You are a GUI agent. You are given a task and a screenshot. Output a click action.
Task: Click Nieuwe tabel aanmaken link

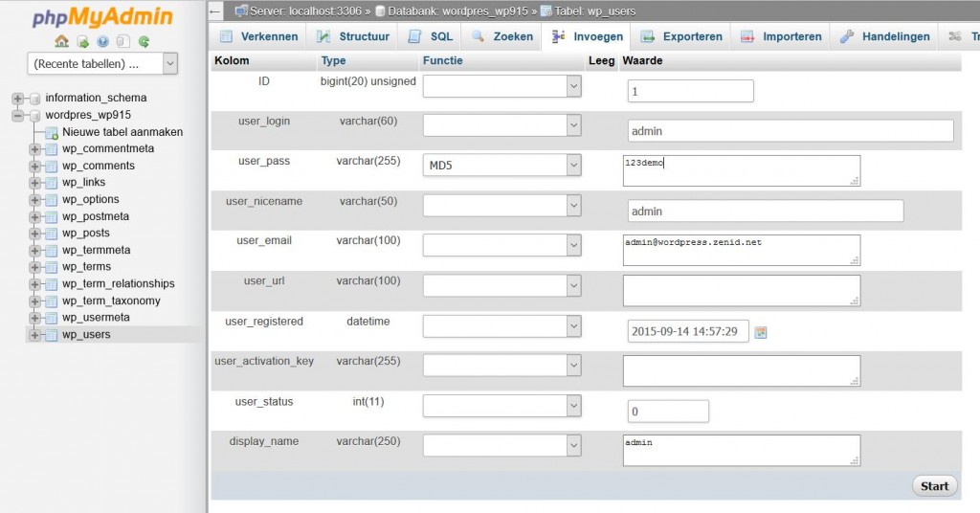[122, 132]
